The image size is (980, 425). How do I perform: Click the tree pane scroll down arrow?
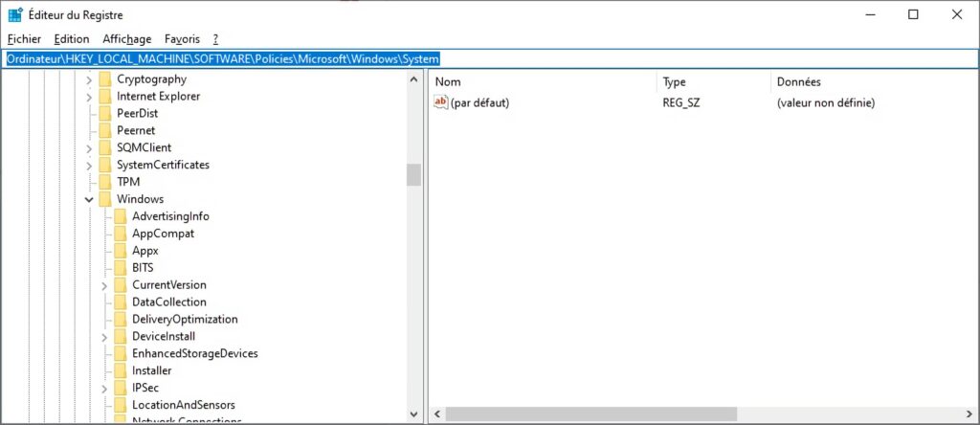click(x=413, y=414)
